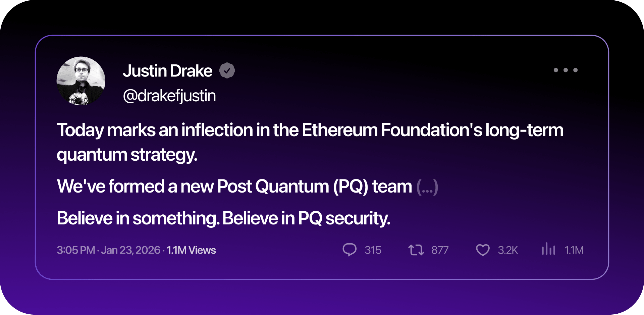Click the 3:05 PM timestamp
Image resolution: width=644 pixels, height=315 pixels.
point(76,250)
